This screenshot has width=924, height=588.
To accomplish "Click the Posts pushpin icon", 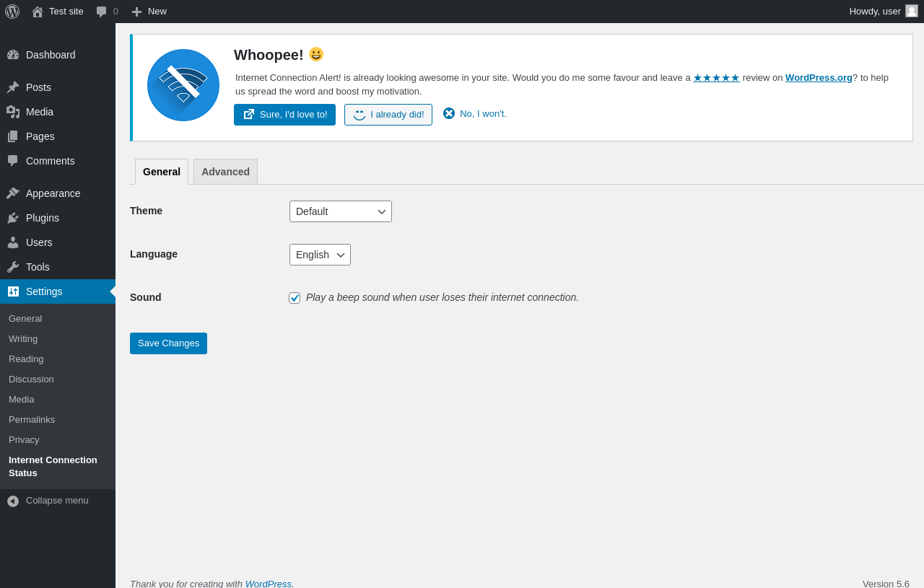I will point(13,87).
